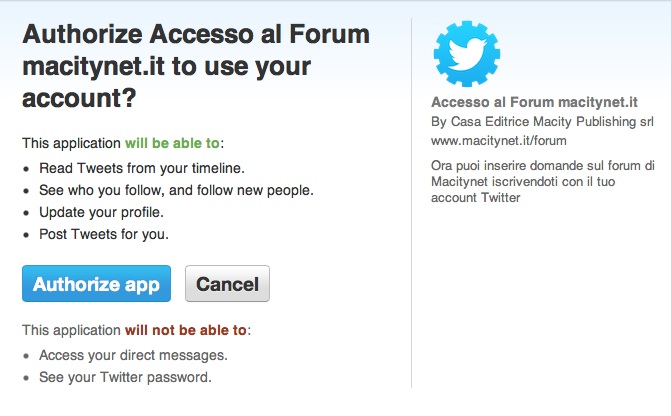Click the See your Twitter password line
This screenshot has height=416, width=671.
(125, 377)
